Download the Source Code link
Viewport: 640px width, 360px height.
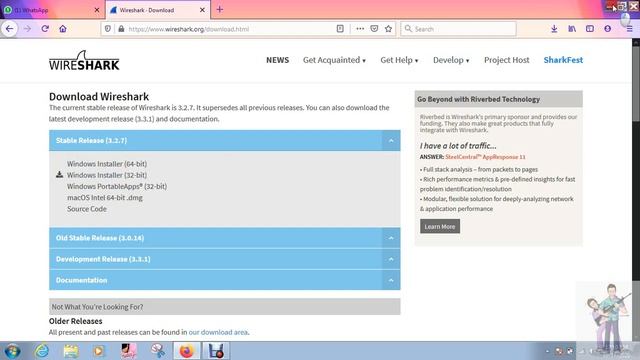click(87, 209)
